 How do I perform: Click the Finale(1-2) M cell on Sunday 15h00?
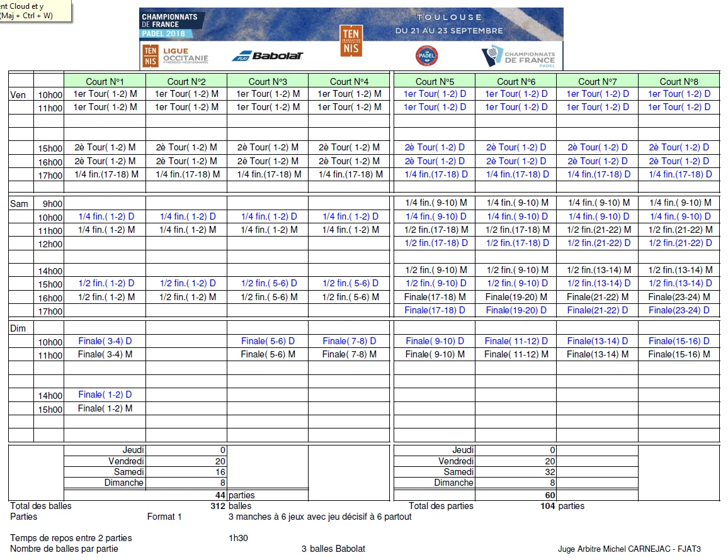tap(105, 408)
